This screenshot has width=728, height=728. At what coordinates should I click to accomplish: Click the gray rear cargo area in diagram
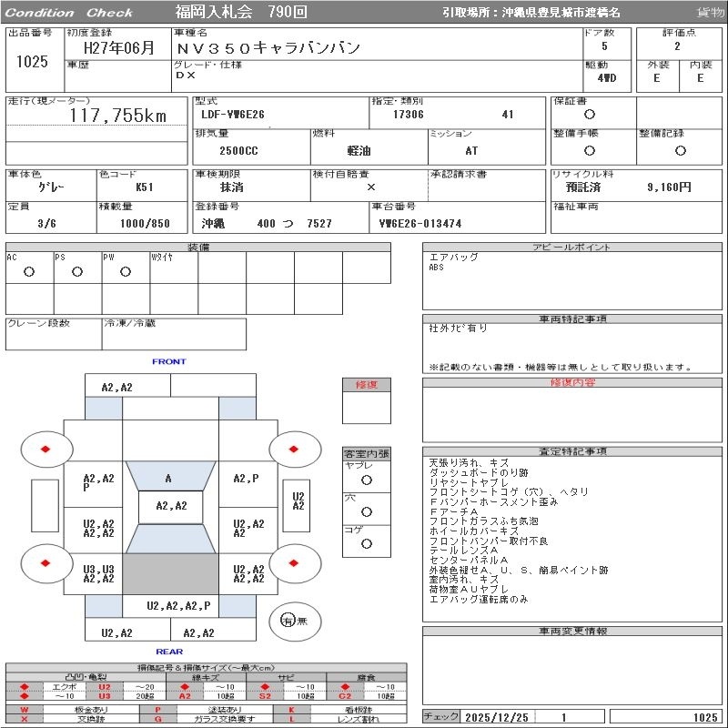[x=170, y=573]
